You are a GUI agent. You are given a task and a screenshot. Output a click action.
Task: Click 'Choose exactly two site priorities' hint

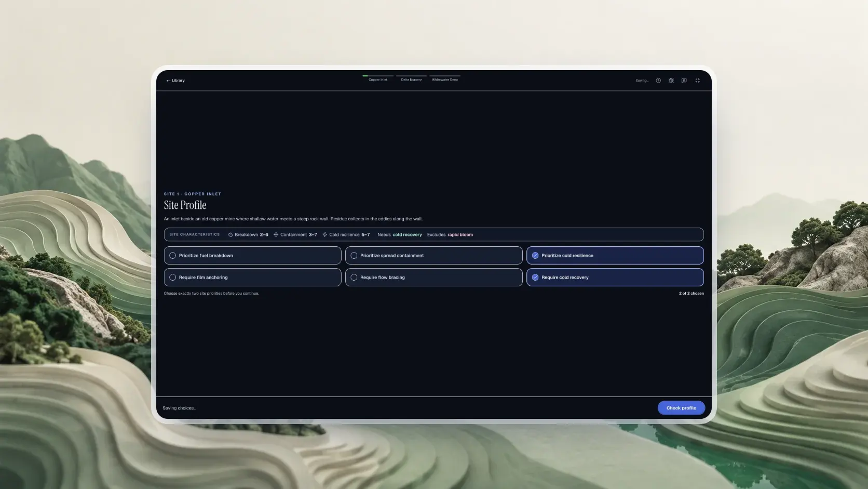[211, 294]
